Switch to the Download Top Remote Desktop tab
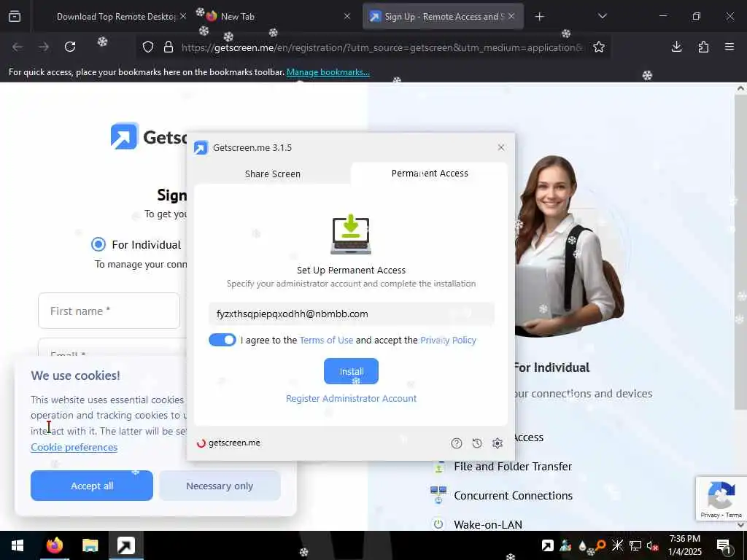 pyautogui.click(x=116, y=17)
